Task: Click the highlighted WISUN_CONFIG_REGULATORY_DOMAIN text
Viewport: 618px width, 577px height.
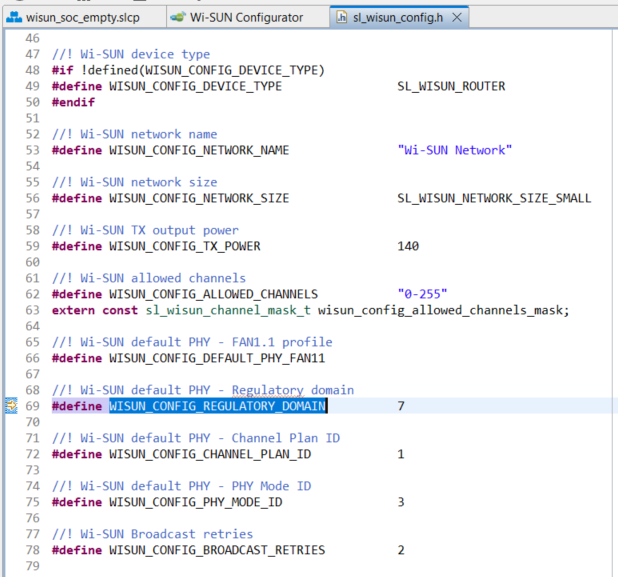Action: pyautogui.click(x=217, y=406)
